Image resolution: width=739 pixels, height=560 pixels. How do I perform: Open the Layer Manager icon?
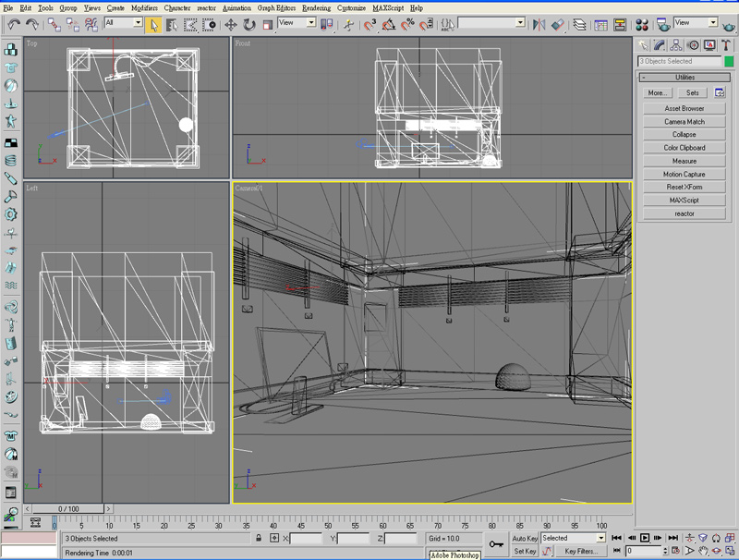579,25
